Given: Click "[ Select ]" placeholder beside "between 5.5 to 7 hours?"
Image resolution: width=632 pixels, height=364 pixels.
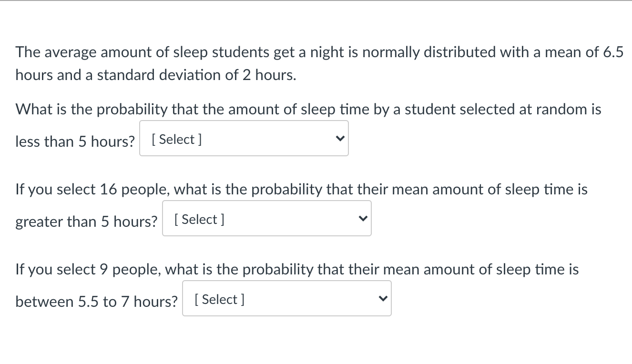Looking at the screenshot, I should coord(219,300).
